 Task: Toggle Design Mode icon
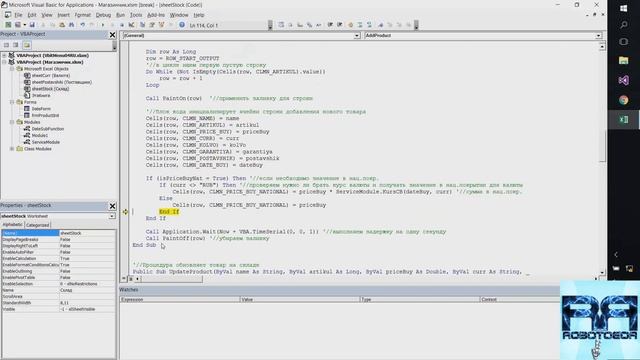point(131,25)
